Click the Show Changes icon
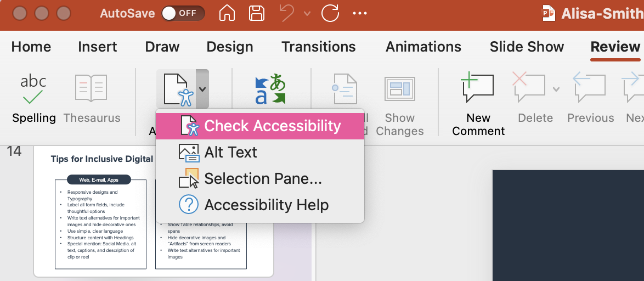644x281 pixels. pyautogui.click(x=400, y=89)
